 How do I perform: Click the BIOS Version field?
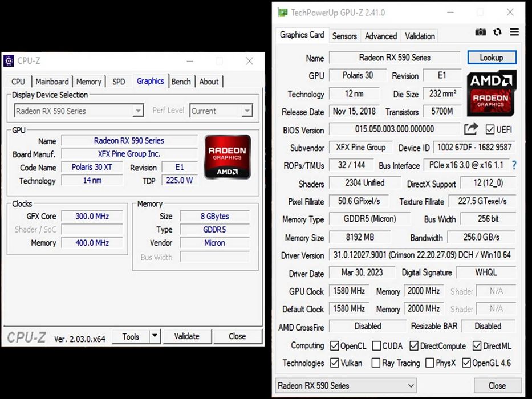pyautogui.click(x=395, y=129)
